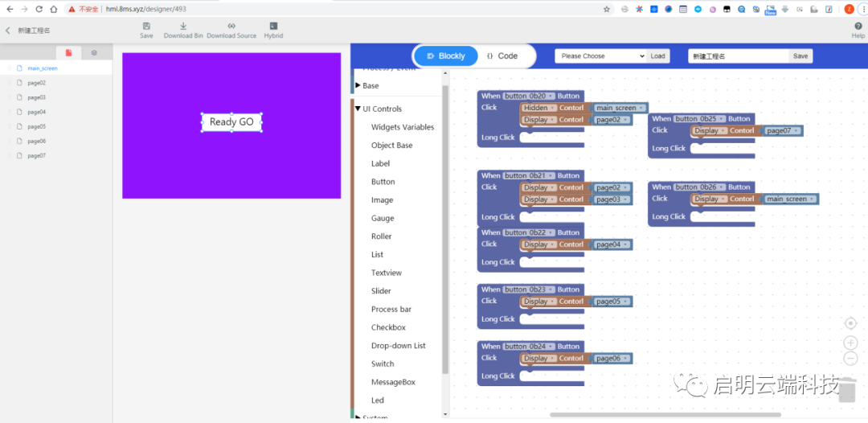Open the button_0b25 block dropdown
This screenshot has width=868, height=423.
699,118
